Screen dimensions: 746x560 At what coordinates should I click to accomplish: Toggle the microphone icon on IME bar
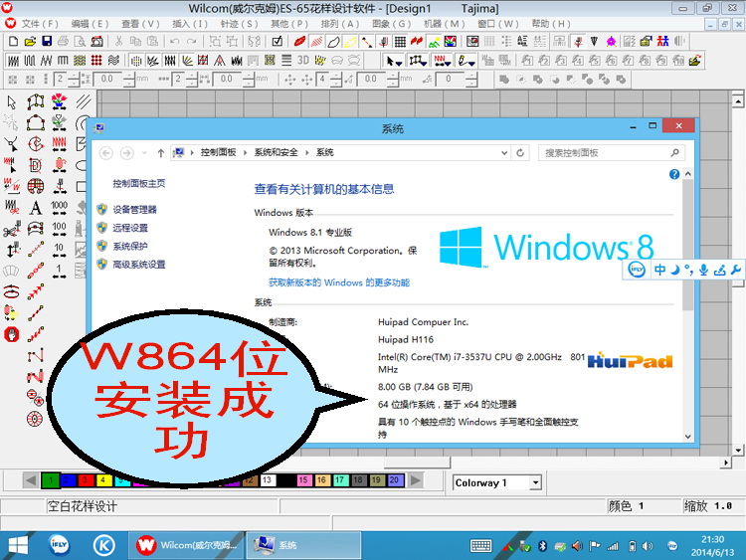coord(703,270)
